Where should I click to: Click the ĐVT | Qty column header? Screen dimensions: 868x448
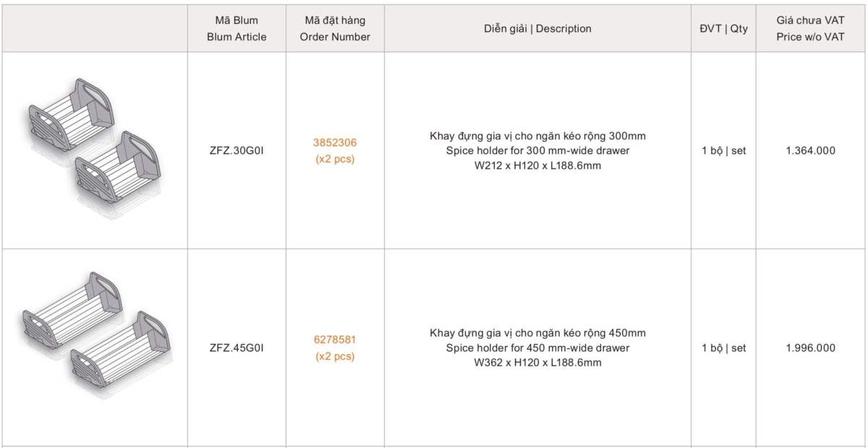(x=724, y=29)
